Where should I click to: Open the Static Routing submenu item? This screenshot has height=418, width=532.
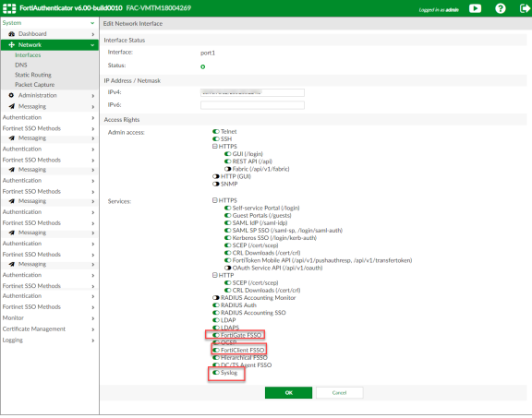(33, 75)
